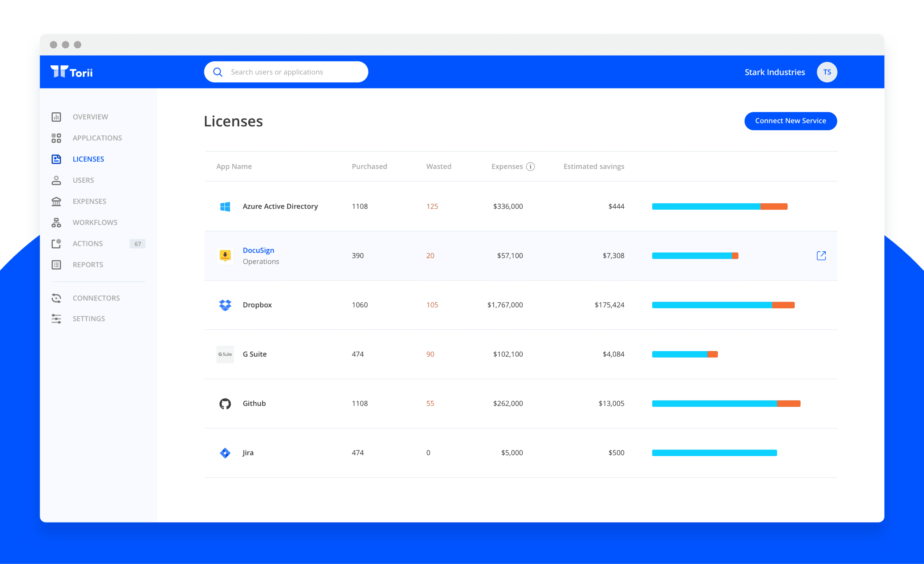Click the Users person icon
924x564 pixels.
coord(56,181)
